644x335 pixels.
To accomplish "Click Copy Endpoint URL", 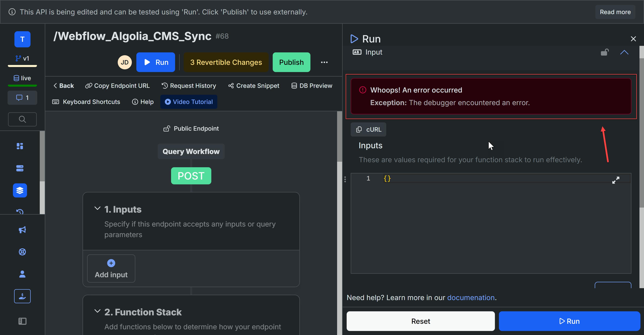I will click(117, 86).
